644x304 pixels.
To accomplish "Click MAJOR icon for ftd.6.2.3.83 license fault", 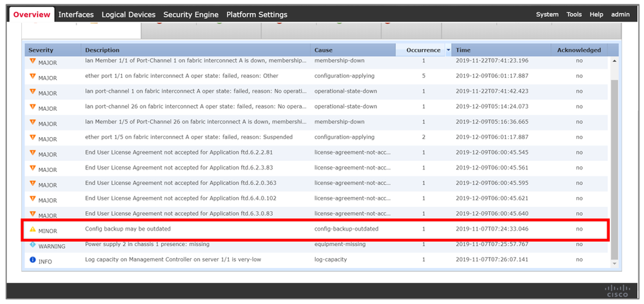I will [33, 168].
